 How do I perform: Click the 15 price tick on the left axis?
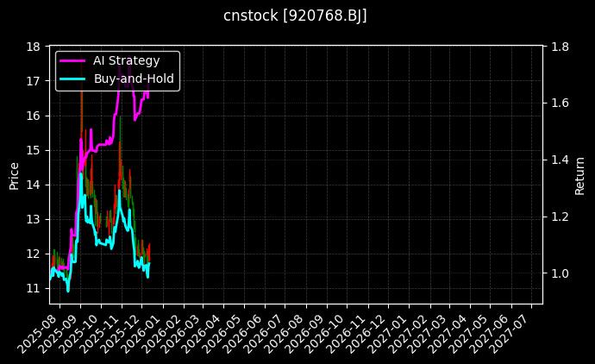point(33,150)
